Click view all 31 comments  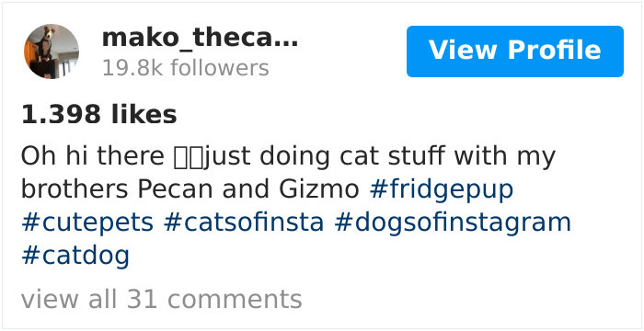point(161,299)
